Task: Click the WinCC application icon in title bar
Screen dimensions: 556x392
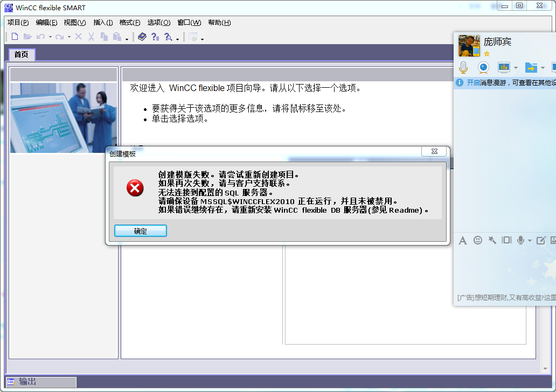Action: pos(9,8)
